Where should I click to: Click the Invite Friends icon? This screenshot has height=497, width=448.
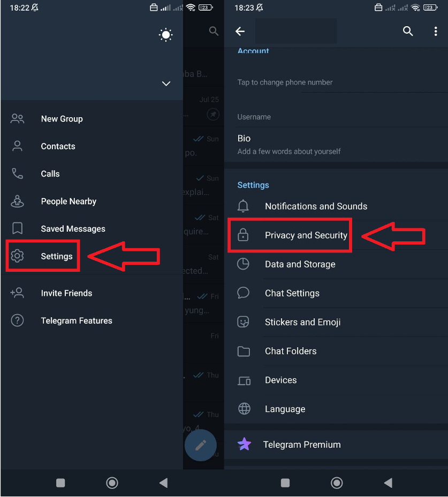[x=18, y=293]
